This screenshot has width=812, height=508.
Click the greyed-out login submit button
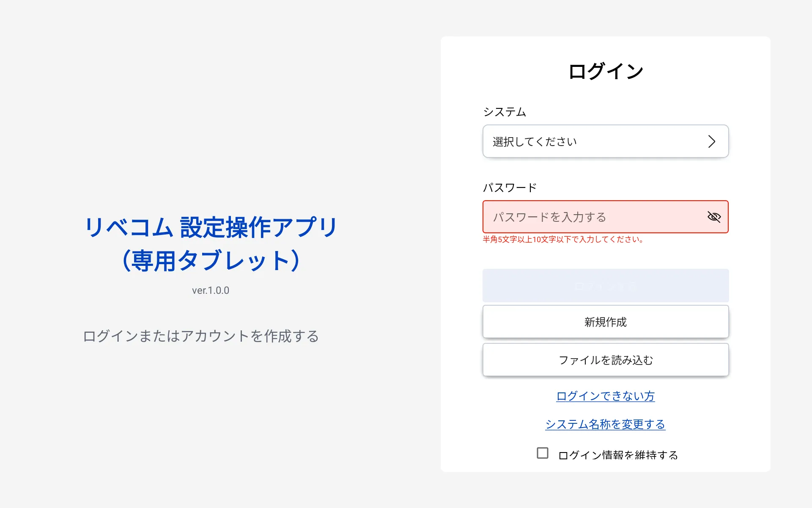(605, 286)
